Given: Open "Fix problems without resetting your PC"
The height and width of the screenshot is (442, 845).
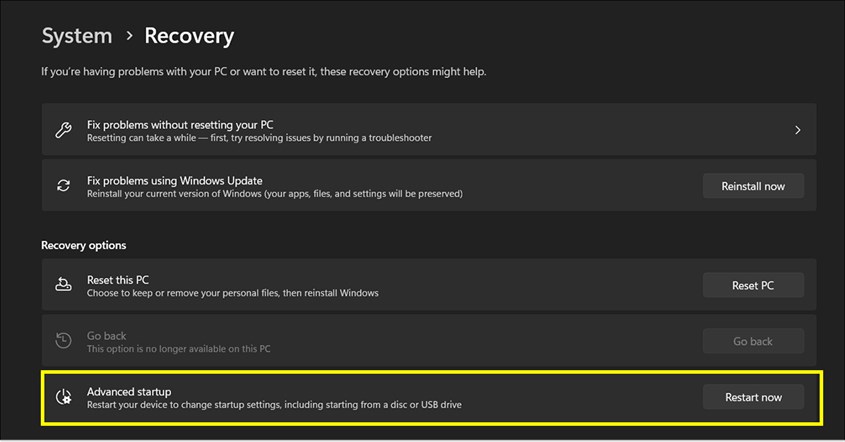Looking at the screenshot, I should (180, 124).
